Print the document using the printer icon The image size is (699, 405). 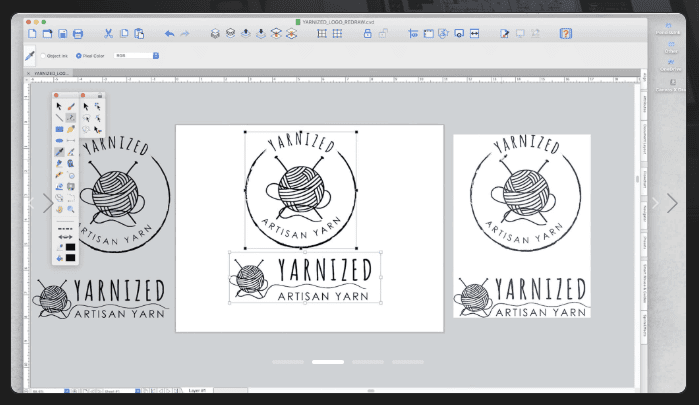tap(78, 34)
